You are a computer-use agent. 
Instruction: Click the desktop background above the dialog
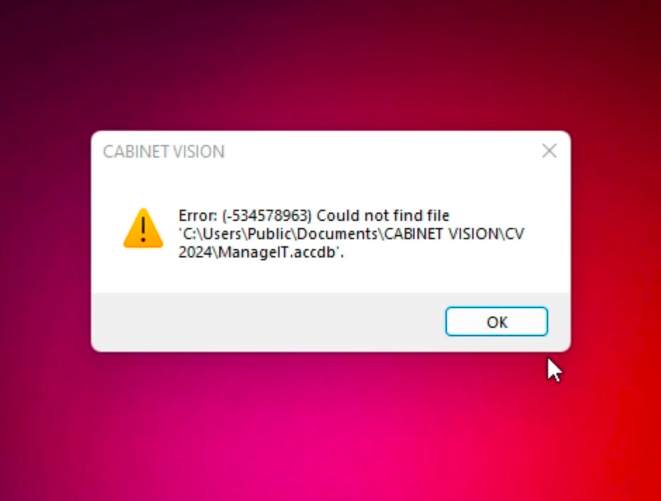(x=330, y=63)
